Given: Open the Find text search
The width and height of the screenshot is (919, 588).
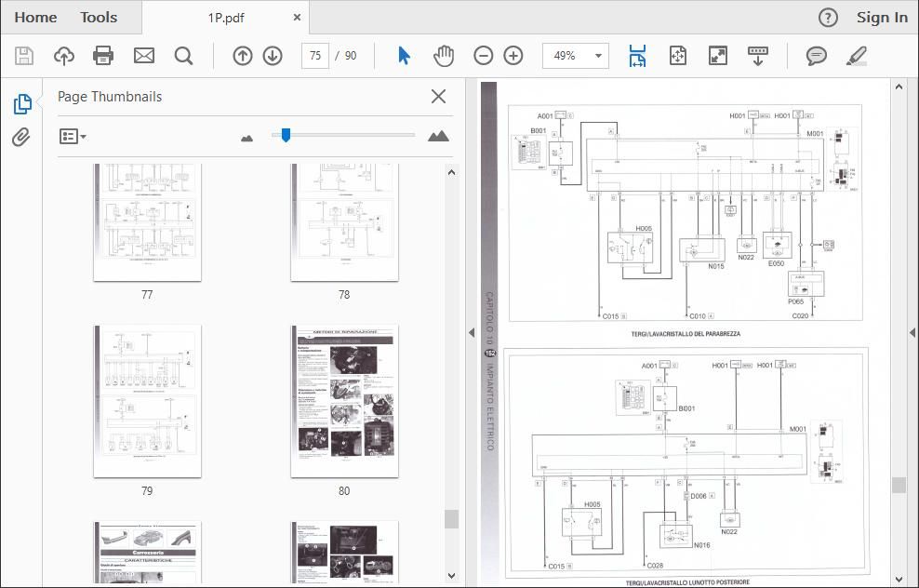Looking at the screenshot, I should point(183,56).
